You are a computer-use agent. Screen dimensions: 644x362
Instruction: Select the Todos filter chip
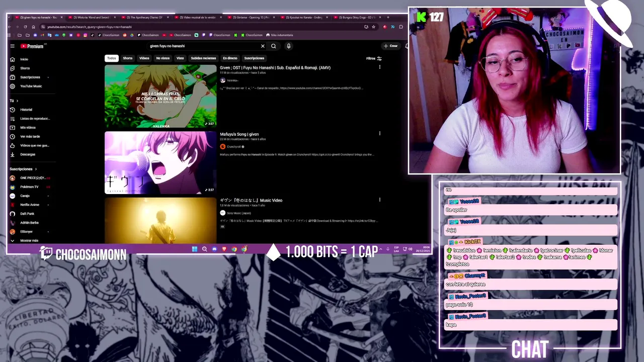(112, 58)
